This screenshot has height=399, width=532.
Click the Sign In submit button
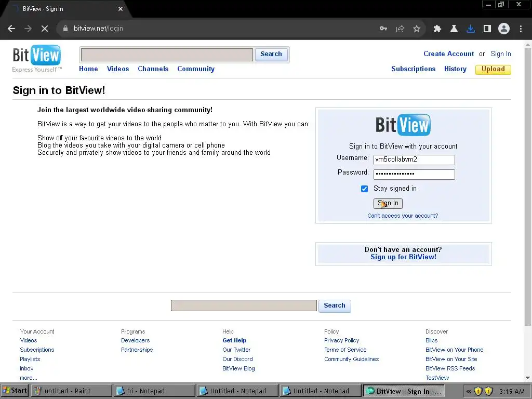pos(388,203)
